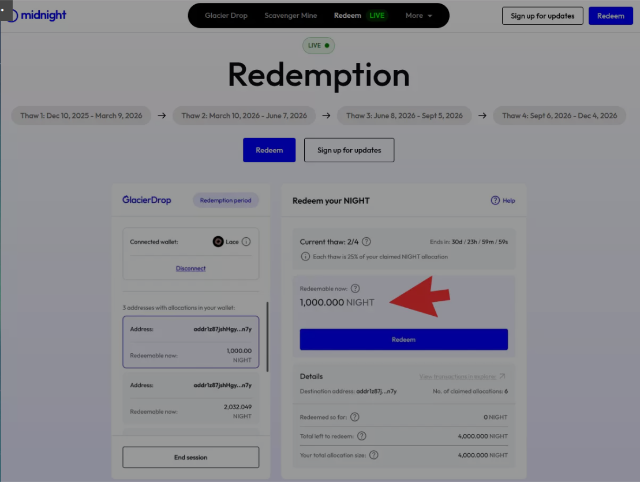Image resolution: width=640 pixels, height=482 pixels.
Task: Open View transactions in explorer link
Action: click(x=463, y=376)
